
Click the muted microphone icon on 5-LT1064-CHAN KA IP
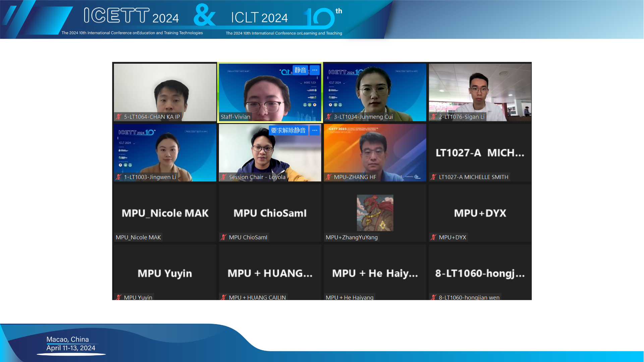coord(119,117)
